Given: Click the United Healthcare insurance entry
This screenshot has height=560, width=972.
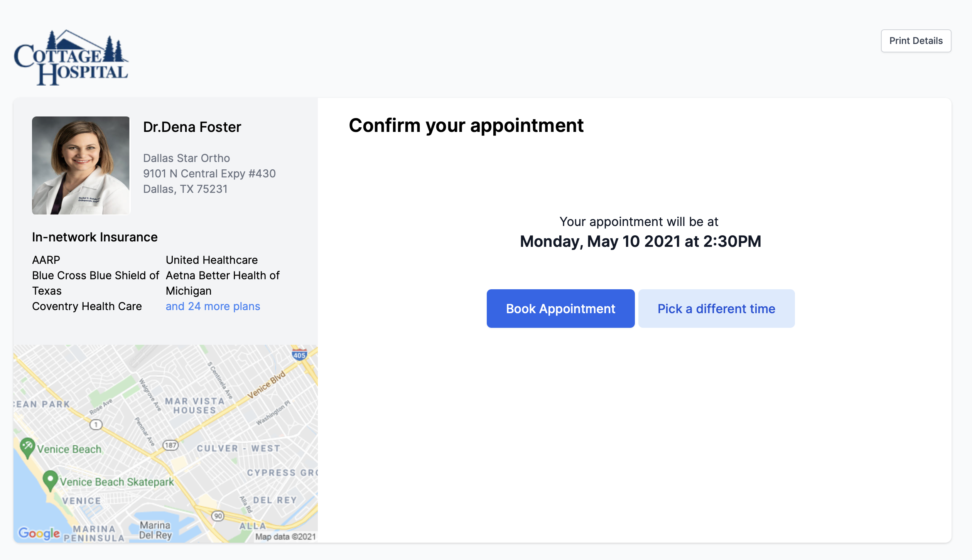Looking at the screenshot, I should 212,260.
